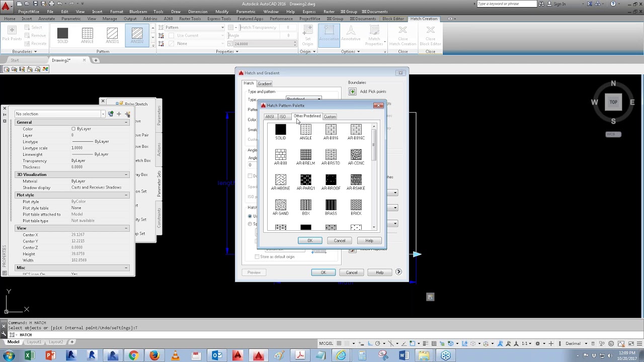Collapse the View properties section

click(x=126, y=228)
